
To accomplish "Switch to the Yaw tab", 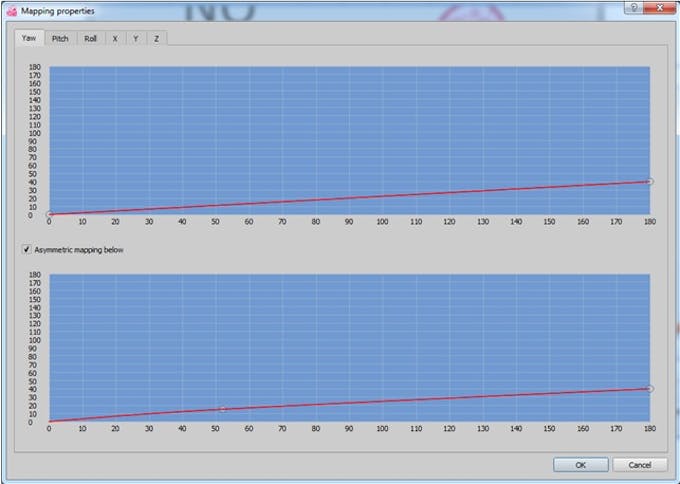I will point(29,38).
